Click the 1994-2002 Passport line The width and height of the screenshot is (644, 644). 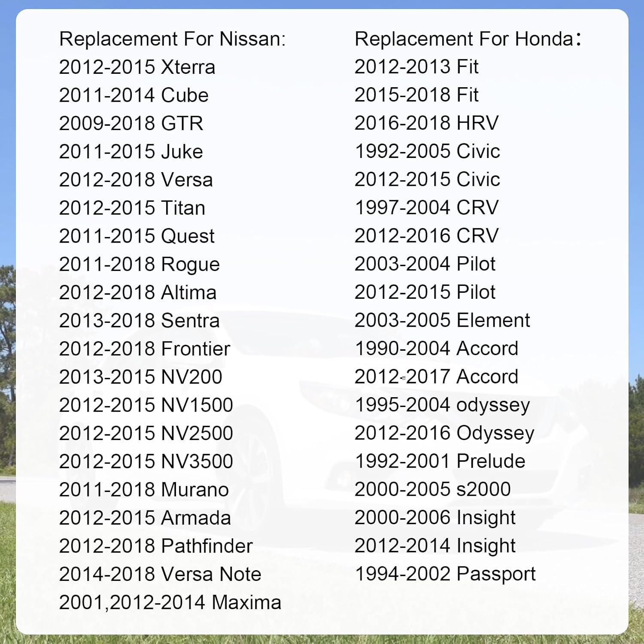(x=445, y=574)
